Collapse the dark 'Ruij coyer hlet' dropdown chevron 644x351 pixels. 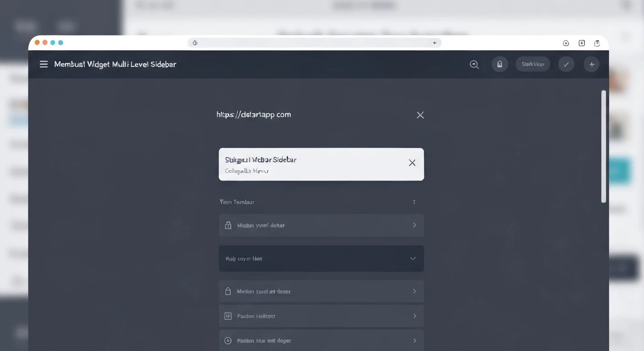click(x=413, y=258)
